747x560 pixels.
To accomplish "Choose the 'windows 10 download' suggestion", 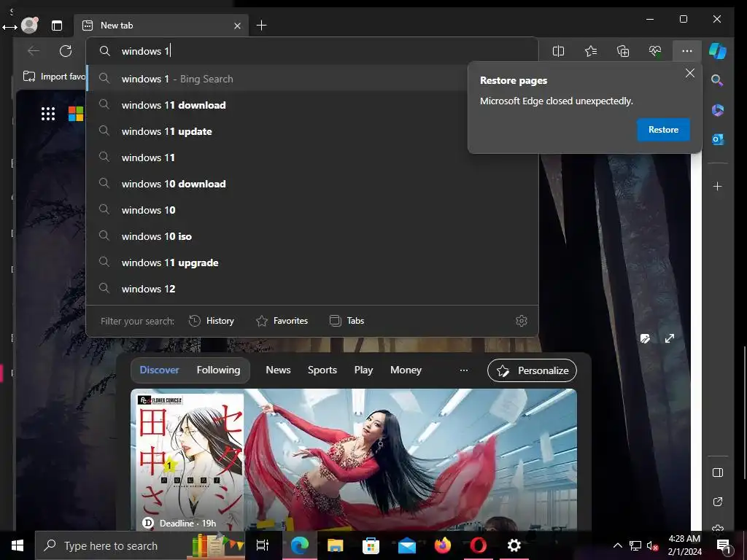I will pyautogui.click(x=312, y=184).
